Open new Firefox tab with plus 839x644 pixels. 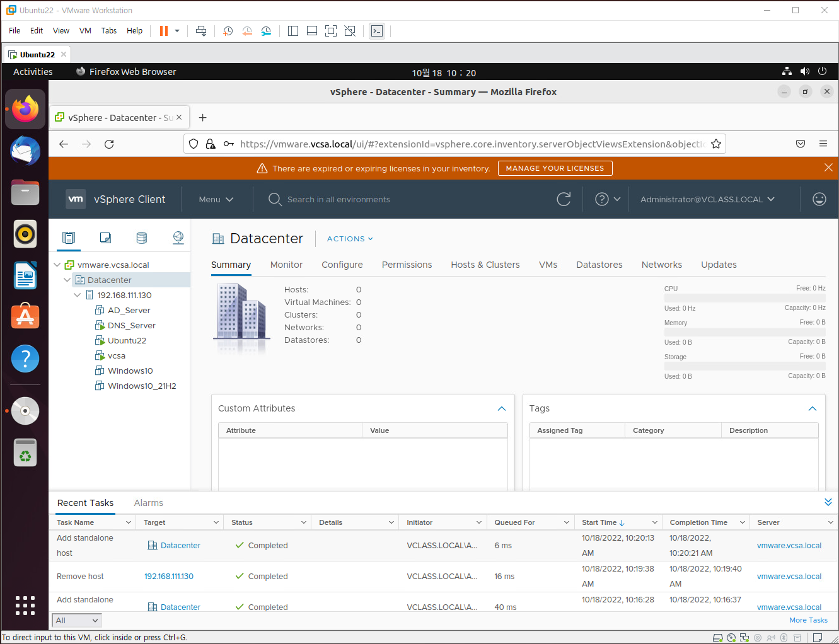(203, 117)
